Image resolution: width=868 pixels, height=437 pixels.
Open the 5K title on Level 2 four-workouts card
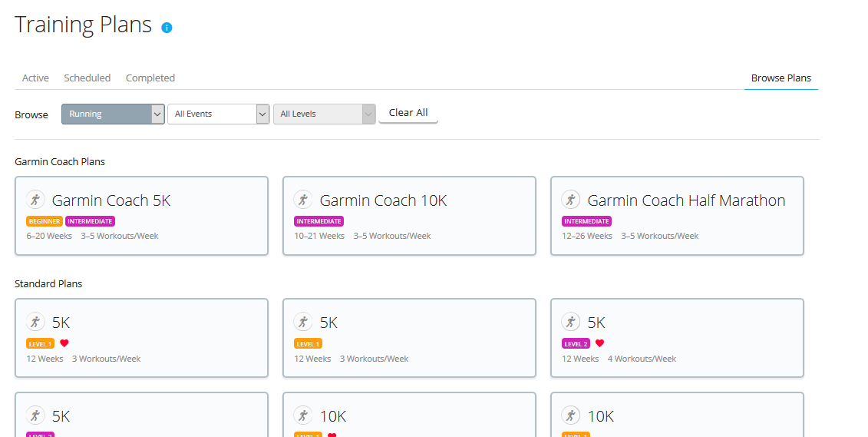pyautogui.click(x=596, y=323)
